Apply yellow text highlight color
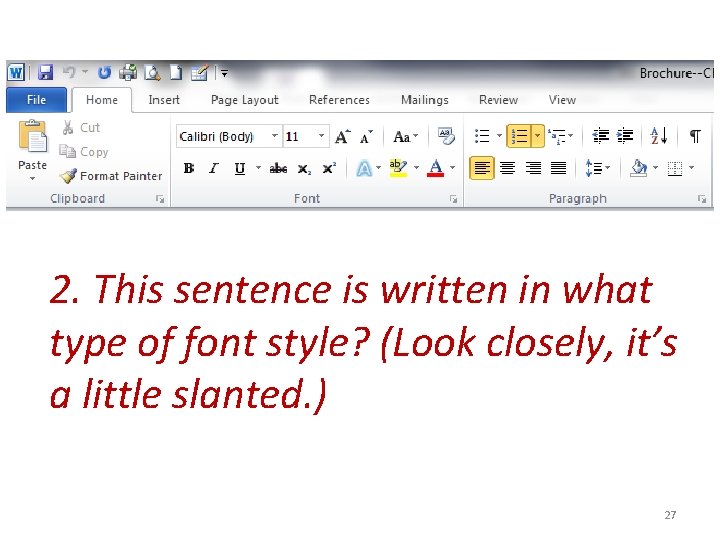This screenshot has width=720, height=540. click(x=398, y=168)
